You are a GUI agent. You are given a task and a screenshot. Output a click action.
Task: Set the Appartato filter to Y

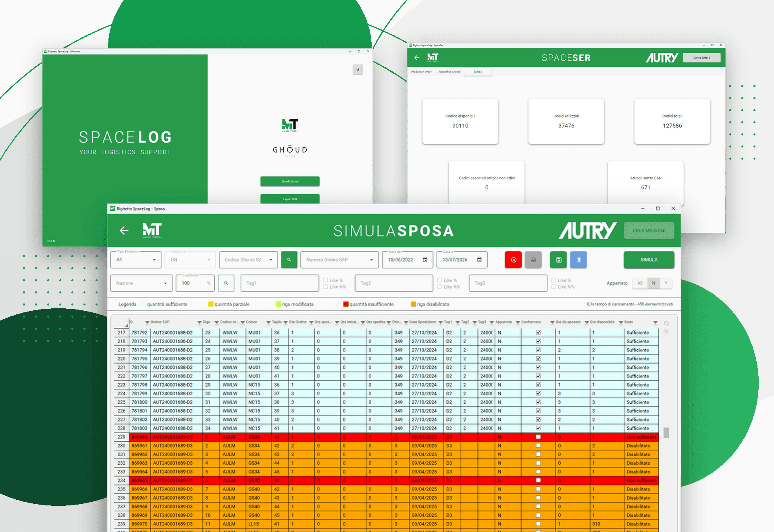[666, 283]
